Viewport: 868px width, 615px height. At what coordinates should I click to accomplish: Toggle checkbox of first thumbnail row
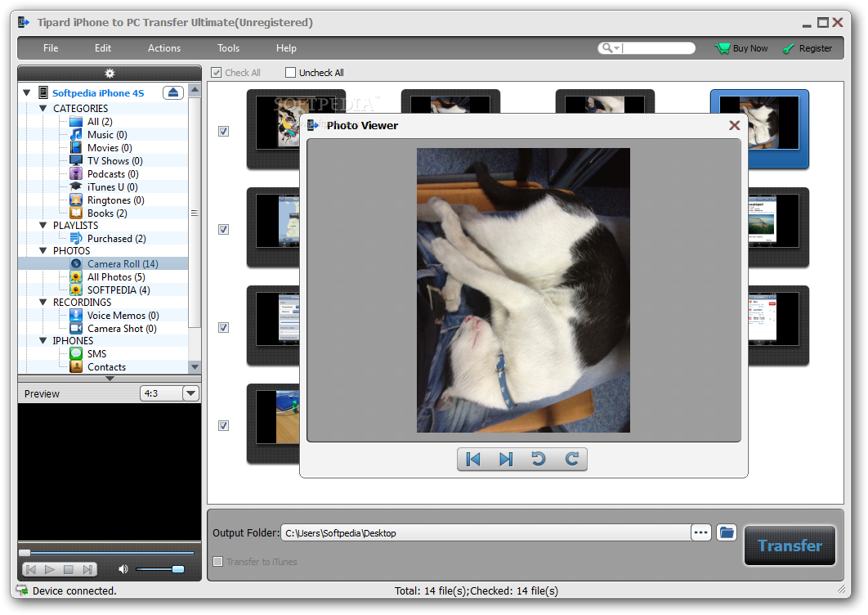pos(223,132)
